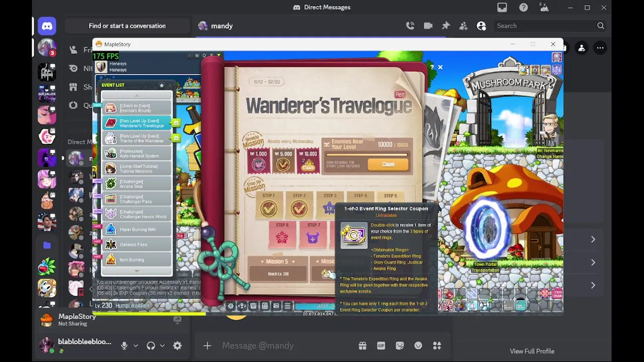
Task: Open MapleStory in-game settings gear
Action: pyautogui.click(x=231, y=306)
